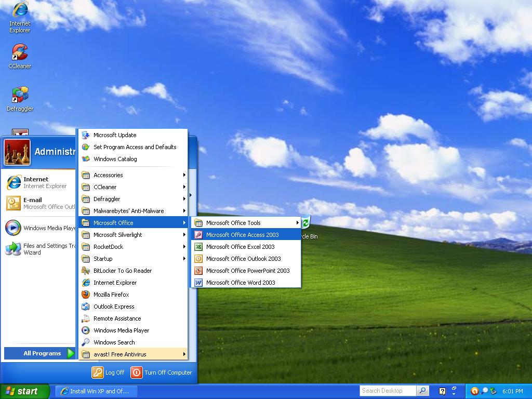Expand Malwarebytes' Anti-Malware submenu arrow

point(184,211)
